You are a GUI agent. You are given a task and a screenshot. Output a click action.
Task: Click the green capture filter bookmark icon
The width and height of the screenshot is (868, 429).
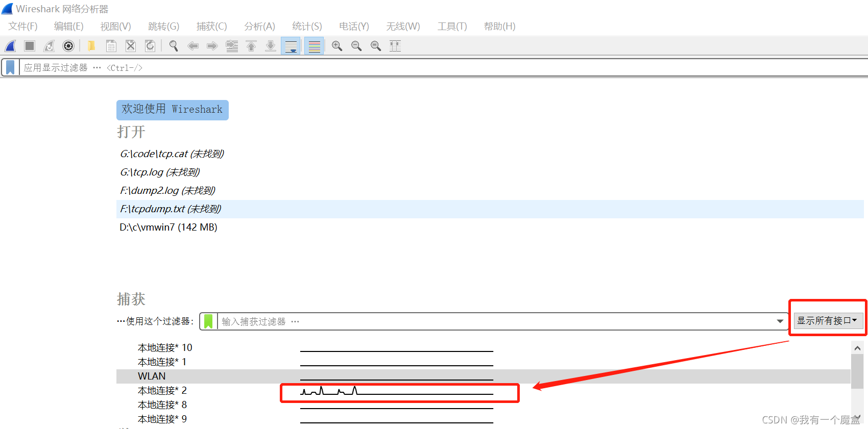(208, 321)
